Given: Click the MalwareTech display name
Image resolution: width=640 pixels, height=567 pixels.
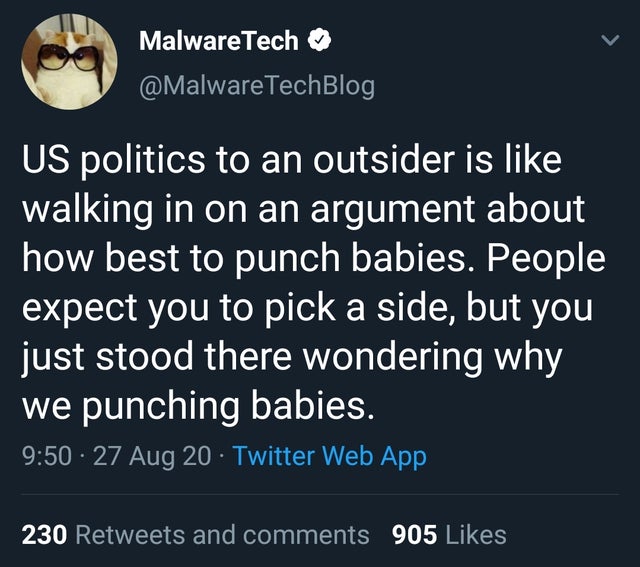Looking at the screenshot, I should [x=218, y=40].
